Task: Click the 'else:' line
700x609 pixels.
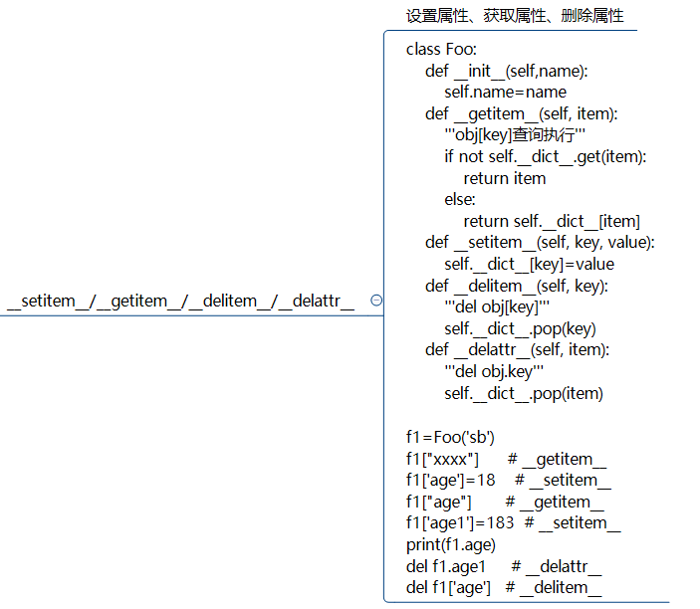Action: (x=459, y=199)
